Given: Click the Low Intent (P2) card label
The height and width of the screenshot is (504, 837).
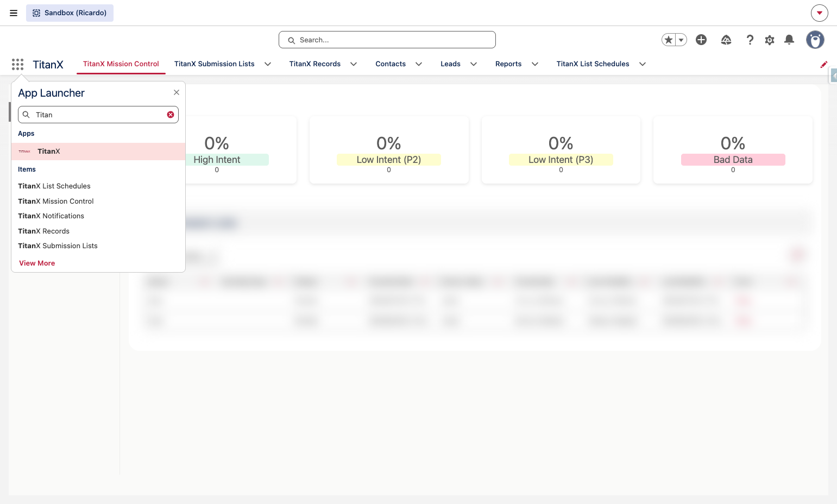Looking at the screenshot, I should (389, 160).
